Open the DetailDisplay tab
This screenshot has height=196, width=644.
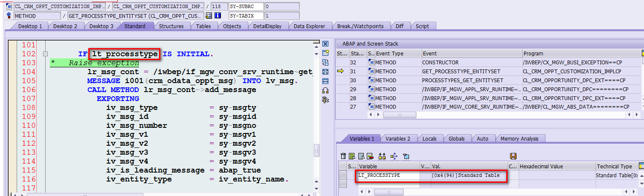click(x=267, y=26)
